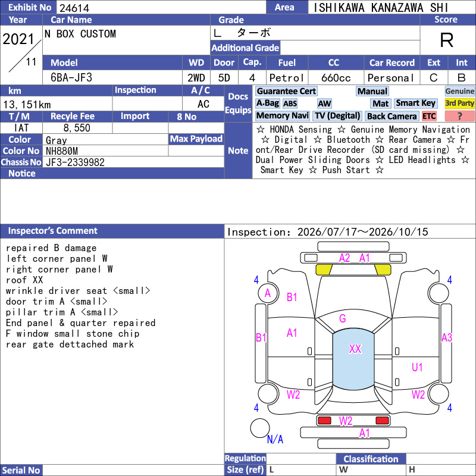
Task: Click the A2 mark on the front bumper
Action: tap(345, 258)
